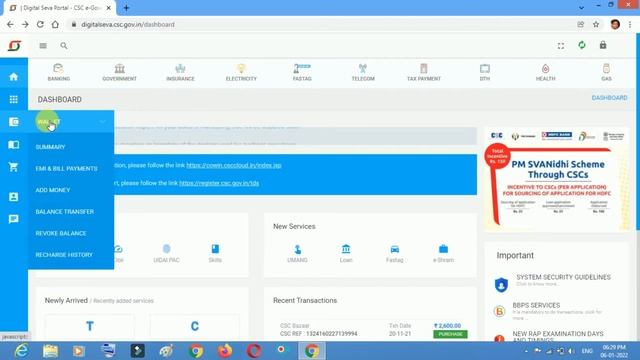Click the PM SVANidhi Scheme banner
Viewport: 640px width, 360px height.
click(557, 180)
